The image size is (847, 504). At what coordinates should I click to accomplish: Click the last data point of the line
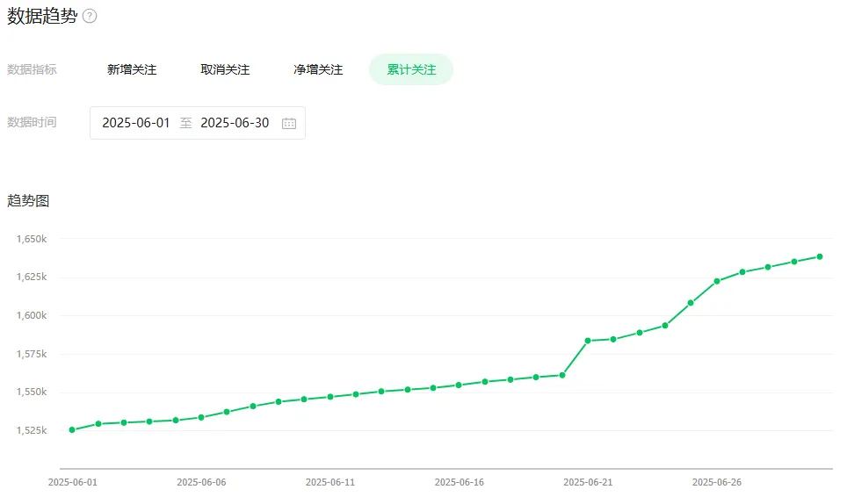tap(820, 257)
